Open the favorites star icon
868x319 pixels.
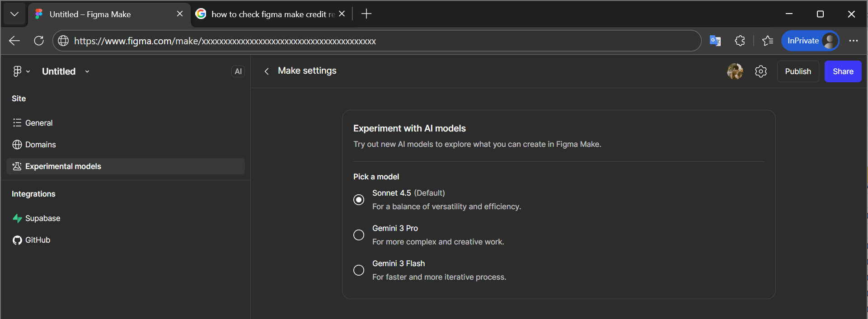tap(768, 41)
